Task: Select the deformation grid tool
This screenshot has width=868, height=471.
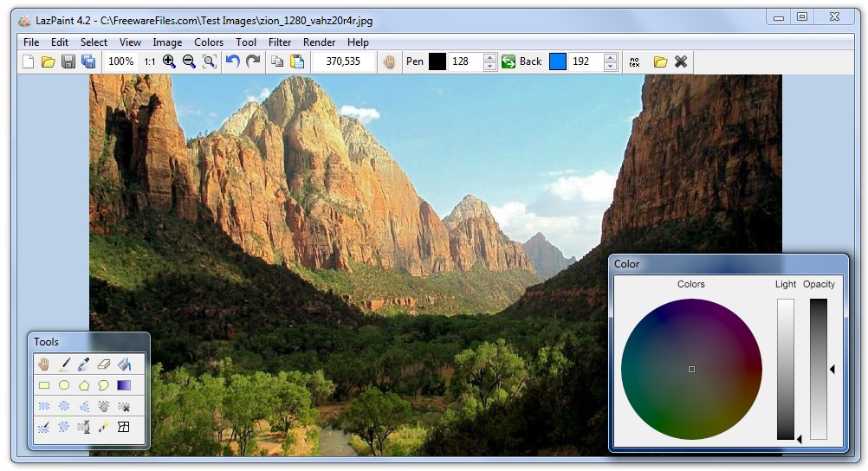Action: tap(124, 427)
